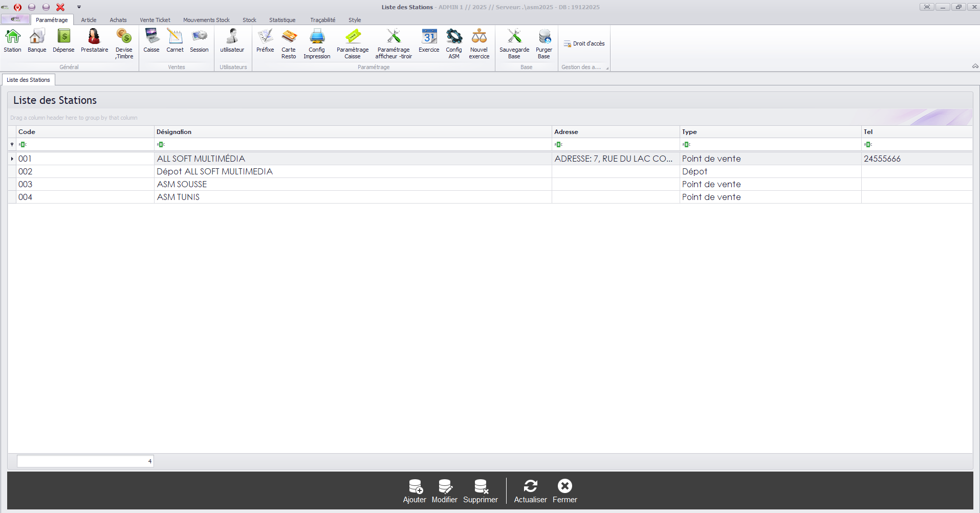The height and width of the screenshot is (513, 980).
Task: Click Ajouter to add a station
Action: tap(415, 491)
